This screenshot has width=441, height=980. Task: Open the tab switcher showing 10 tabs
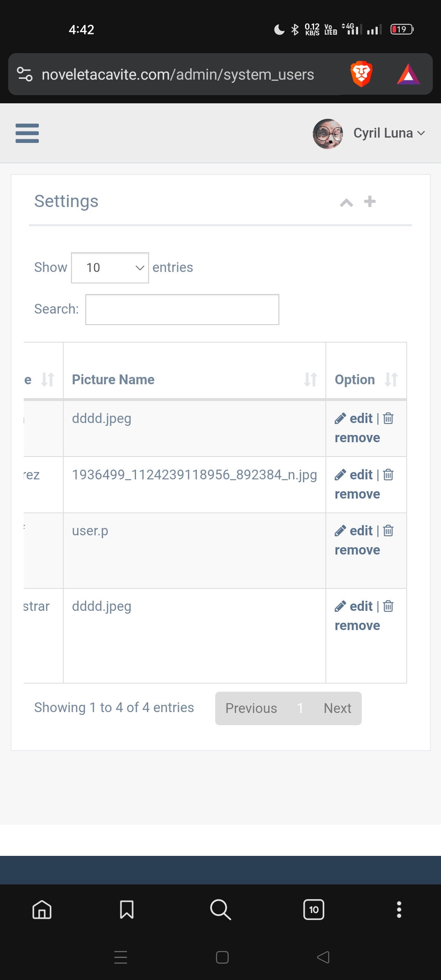click(x=314, y=910)
